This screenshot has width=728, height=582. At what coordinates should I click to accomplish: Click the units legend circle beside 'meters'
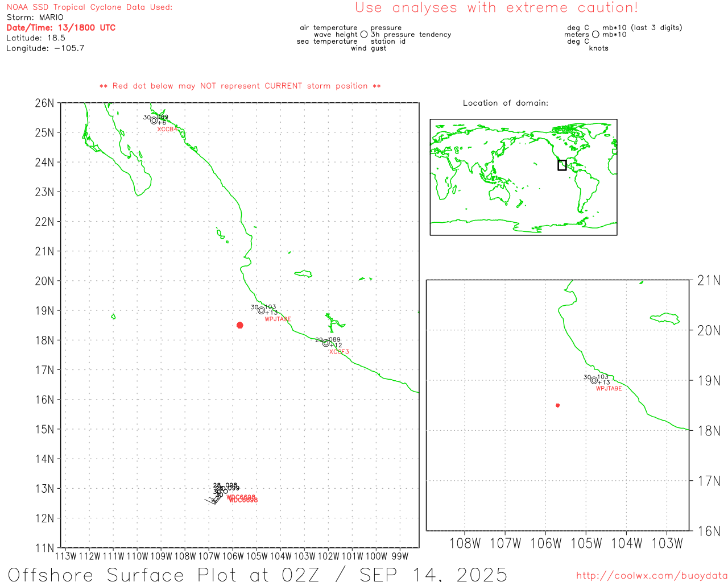tap(595, 35)
